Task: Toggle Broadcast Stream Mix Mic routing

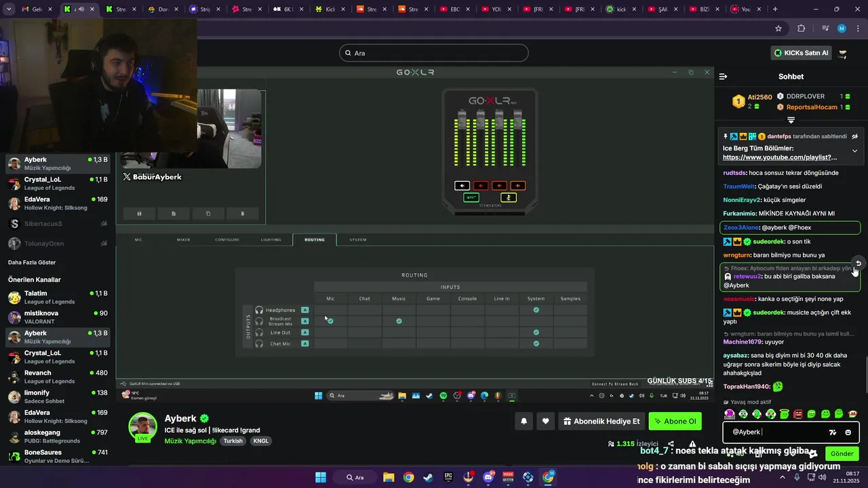Action: (330, 321)
